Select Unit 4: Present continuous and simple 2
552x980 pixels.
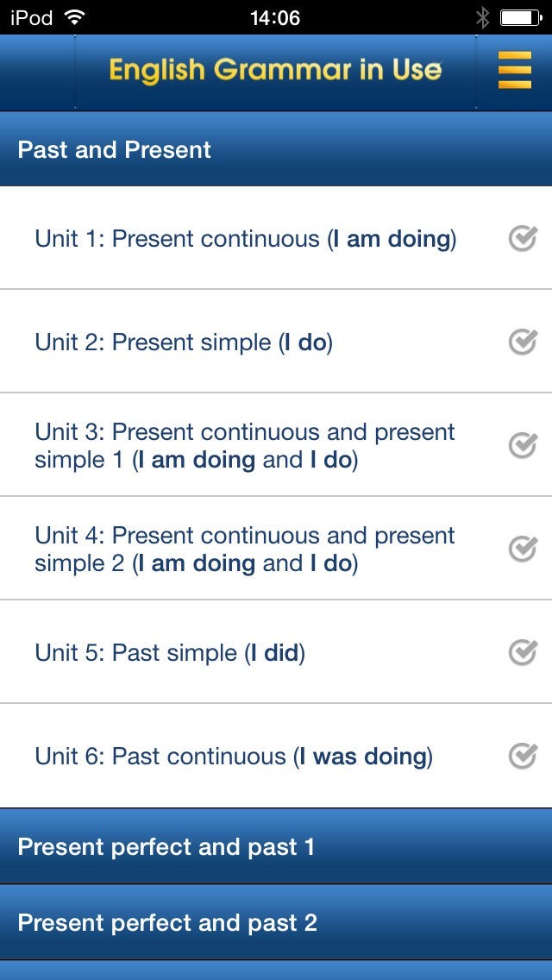245,550
